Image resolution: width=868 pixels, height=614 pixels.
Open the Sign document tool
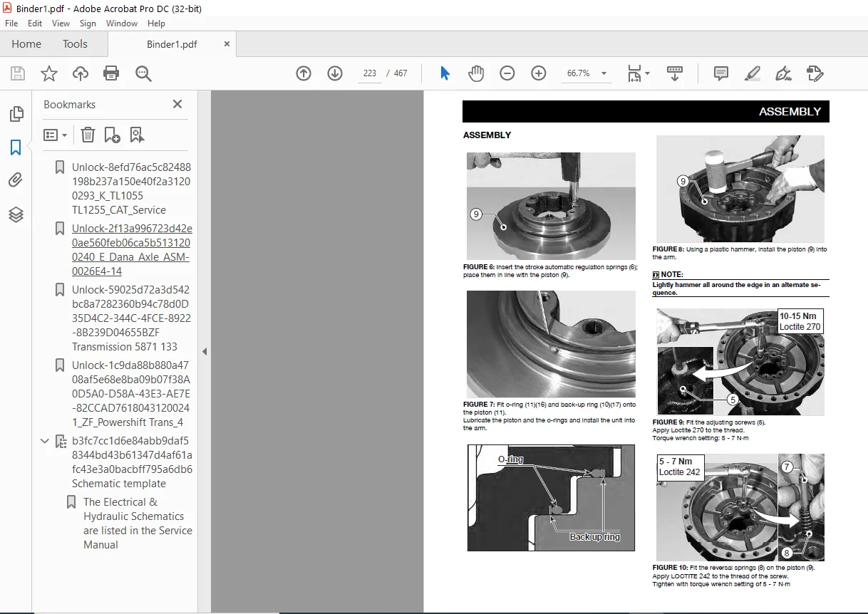point(783,73)
